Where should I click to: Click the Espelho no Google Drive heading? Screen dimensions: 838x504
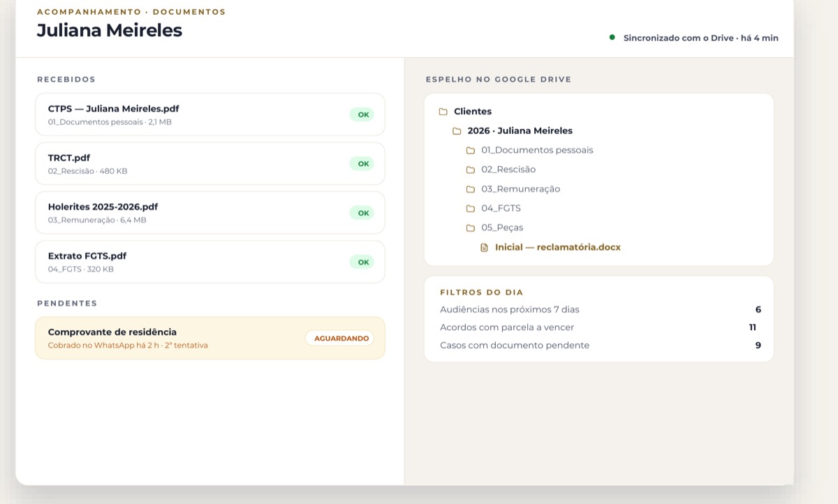pyautogui.click(x=499, y=80)
